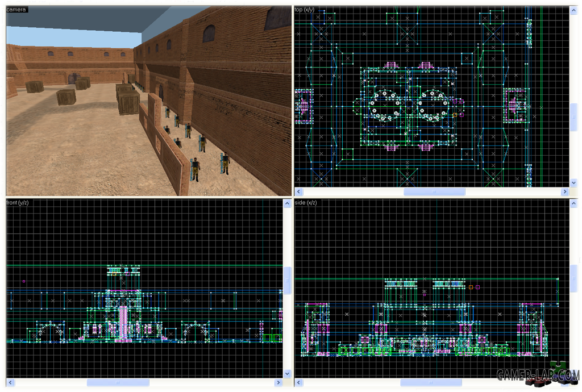Click the side view's vertical scrollbar thumb

(574, 278)
